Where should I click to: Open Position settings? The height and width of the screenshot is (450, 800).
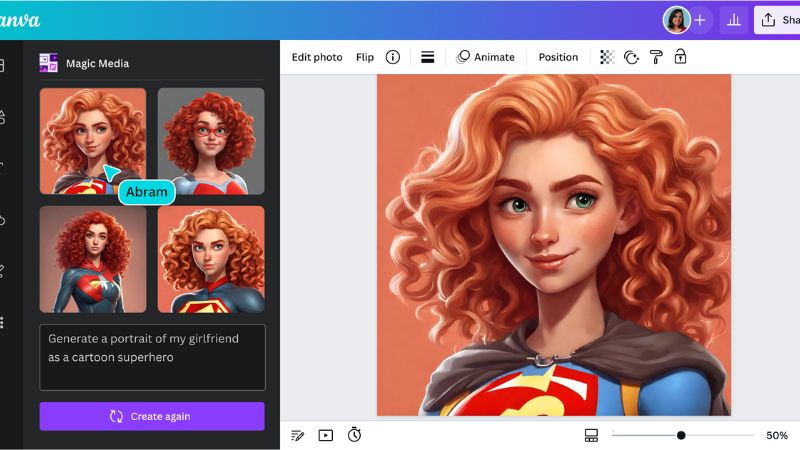click(558, 57)
